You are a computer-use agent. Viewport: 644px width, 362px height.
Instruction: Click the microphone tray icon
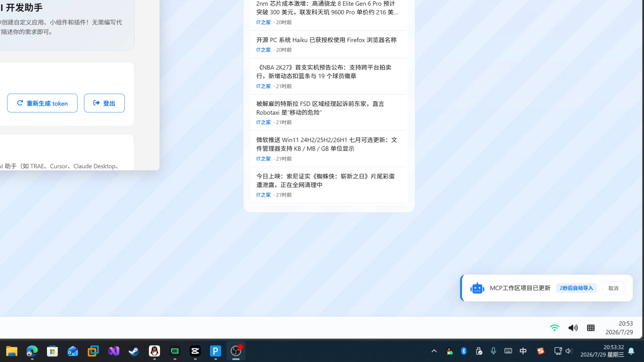click(x=493, y=351)
